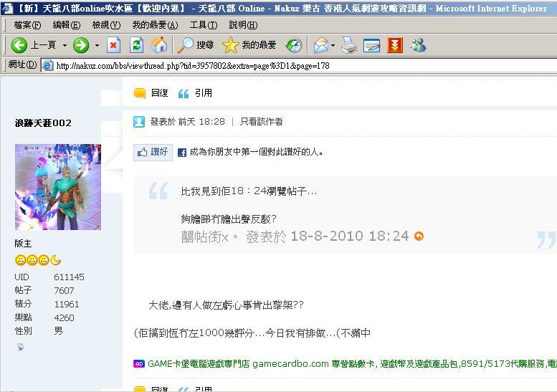Click the post line mentioning 1000幾評分
This screenshot has width=557, height=392.
(252, 333)
